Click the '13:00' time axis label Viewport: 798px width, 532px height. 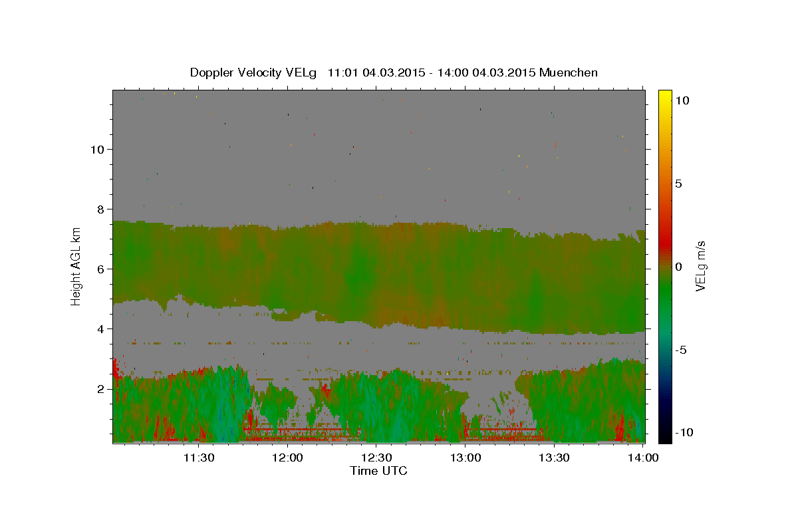(x=465, y=458)
